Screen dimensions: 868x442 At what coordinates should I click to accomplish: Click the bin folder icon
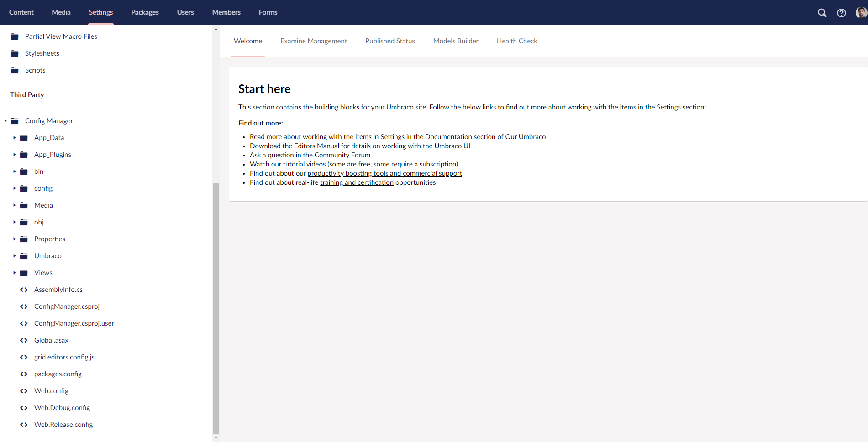click(24, 172)
